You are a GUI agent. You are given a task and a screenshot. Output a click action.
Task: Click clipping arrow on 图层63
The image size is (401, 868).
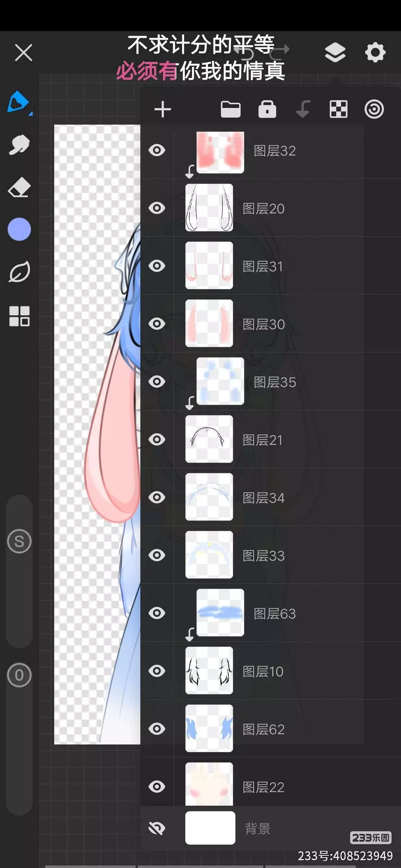click(x=190, y=635)
